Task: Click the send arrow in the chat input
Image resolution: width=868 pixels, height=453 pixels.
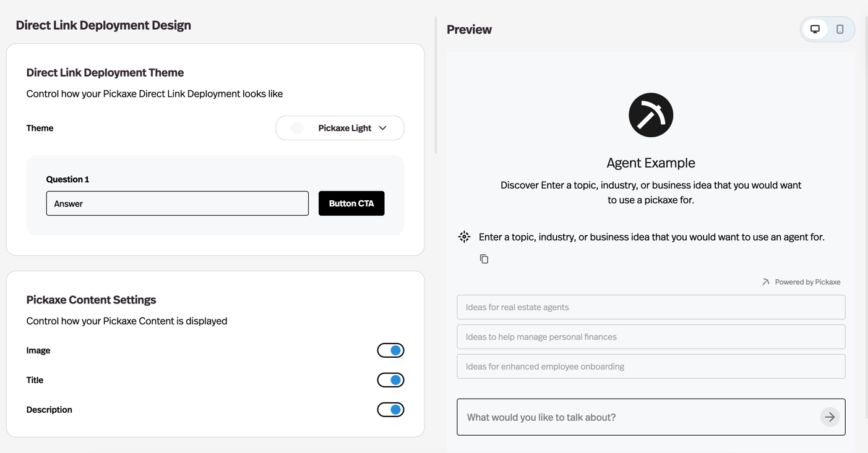Action: [x=829, y=417]
